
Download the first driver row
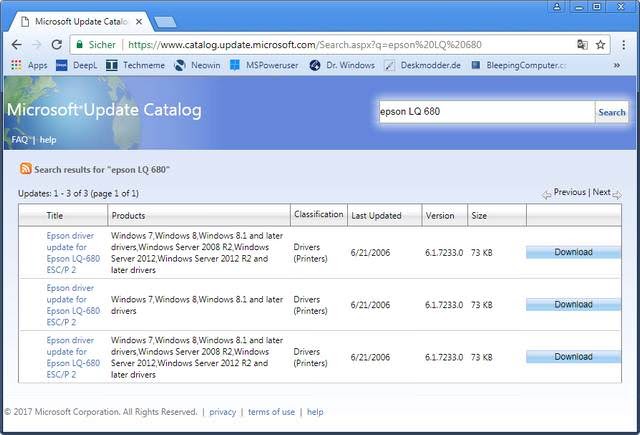573,252
